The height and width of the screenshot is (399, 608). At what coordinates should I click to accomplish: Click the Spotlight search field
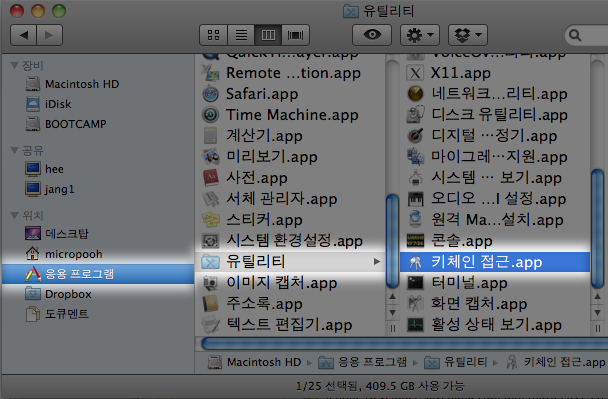tap(586, 35)
